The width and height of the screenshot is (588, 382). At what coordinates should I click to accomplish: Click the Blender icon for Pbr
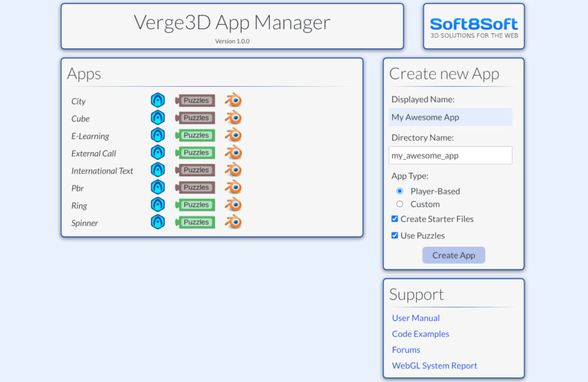coord(233,187)
